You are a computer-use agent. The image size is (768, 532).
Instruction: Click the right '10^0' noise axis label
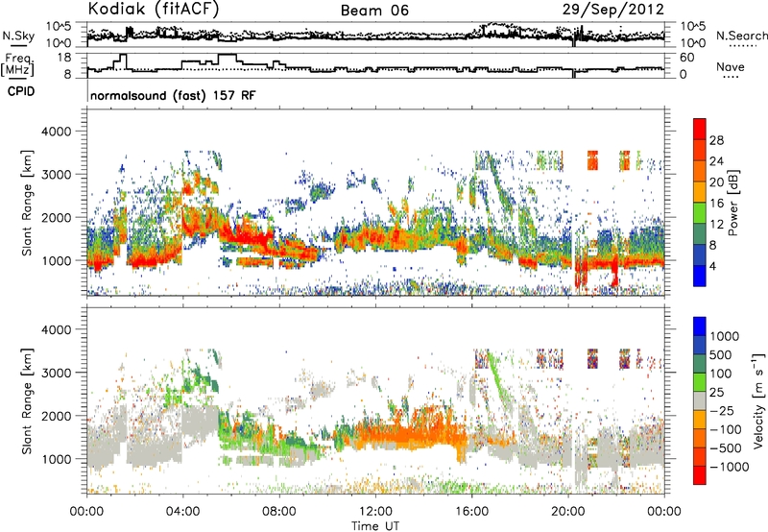coord(692,43)
